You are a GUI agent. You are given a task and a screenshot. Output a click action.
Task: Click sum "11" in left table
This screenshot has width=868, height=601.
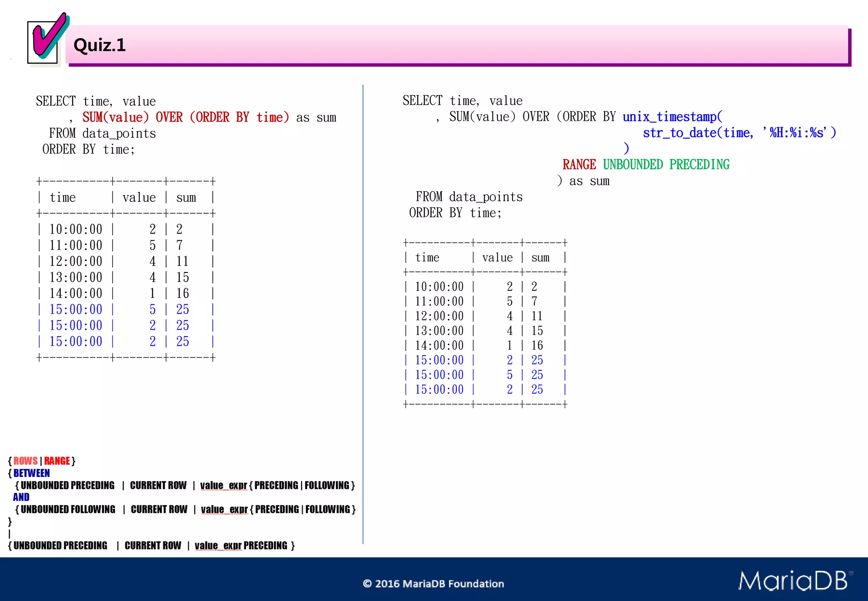point(183,261)
